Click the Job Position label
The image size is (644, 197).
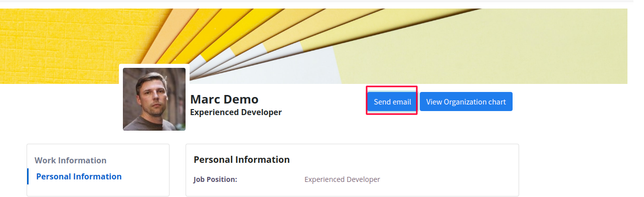[x=215, y=179]
